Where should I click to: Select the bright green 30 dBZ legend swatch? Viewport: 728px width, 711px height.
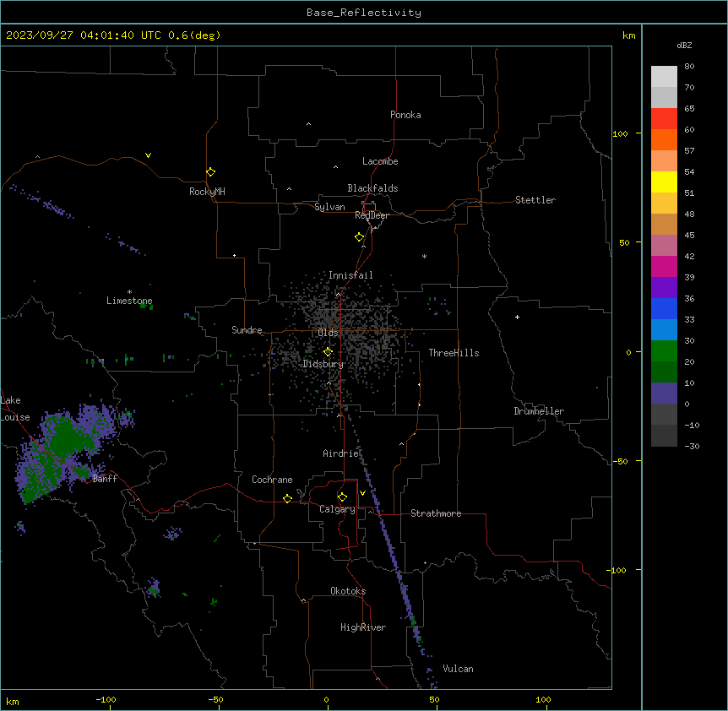(664, 351)
